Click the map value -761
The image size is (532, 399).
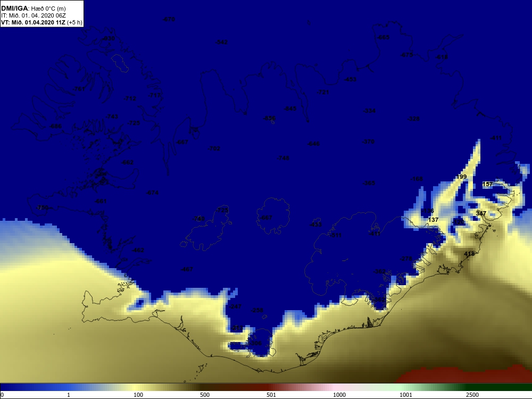[x=79, y=89]
